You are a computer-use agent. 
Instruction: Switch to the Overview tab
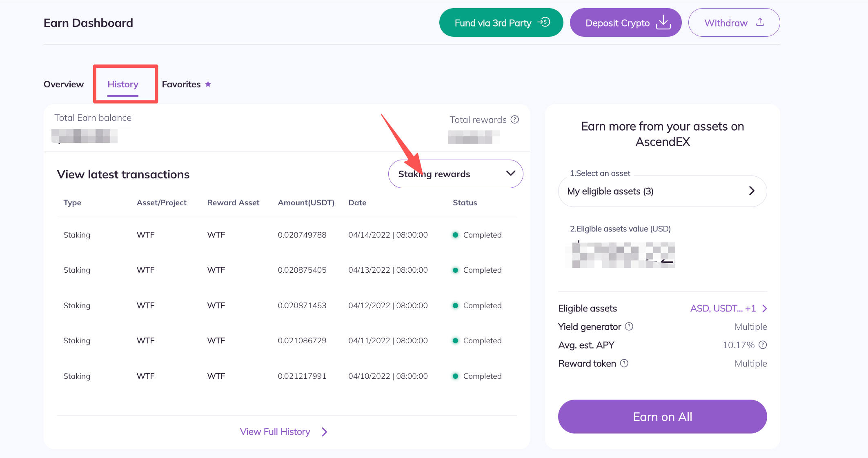coord(64,84)
